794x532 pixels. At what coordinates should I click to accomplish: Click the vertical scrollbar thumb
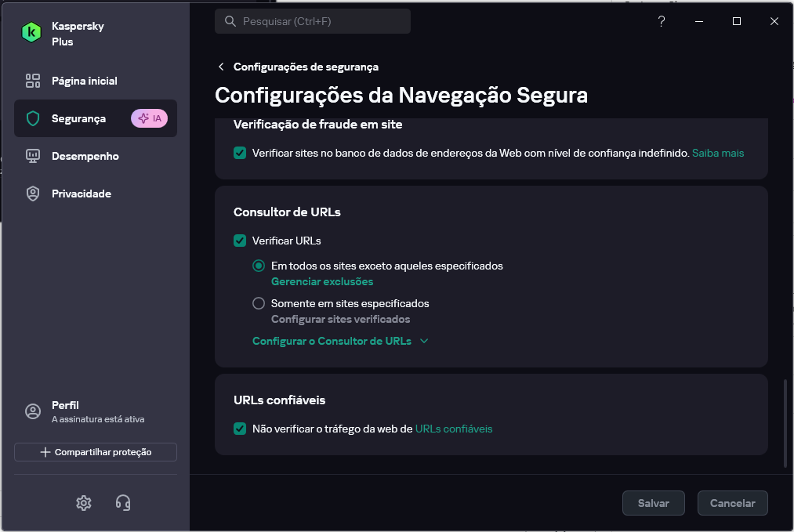785,423
